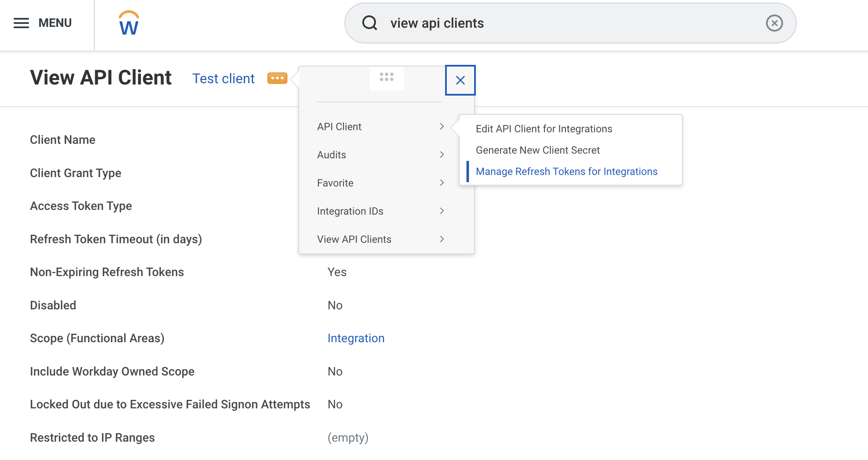
Task: Click the search magnifier icon
Action: tap(370, 23)
